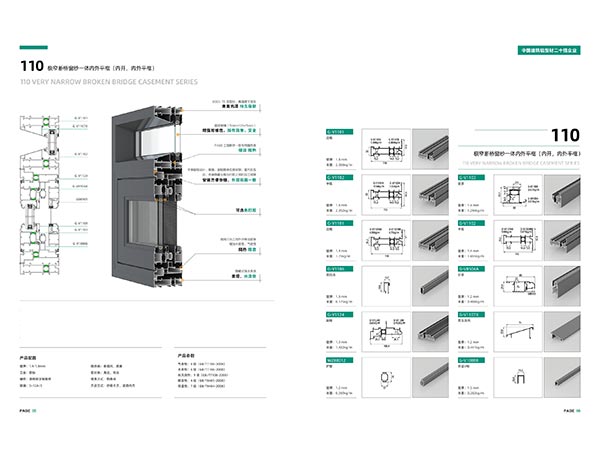This screenshot has height=450, width=600.
Task: Open the bottom-right small clip section drawing
Action: 518,378
